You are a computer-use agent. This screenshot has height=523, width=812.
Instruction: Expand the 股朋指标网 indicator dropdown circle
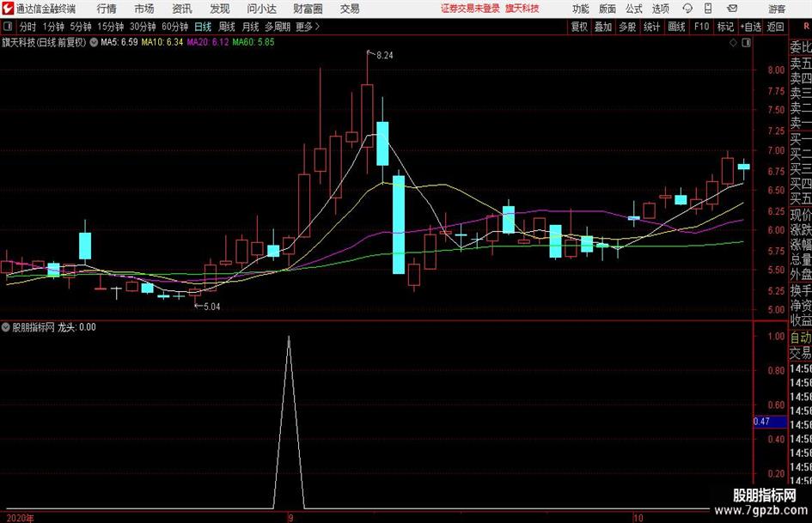click(6, 327)
